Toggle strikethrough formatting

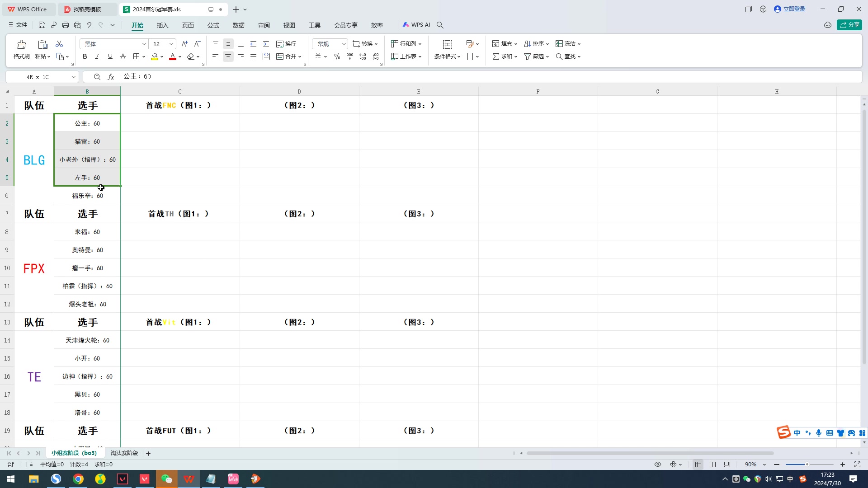point(123,56)
